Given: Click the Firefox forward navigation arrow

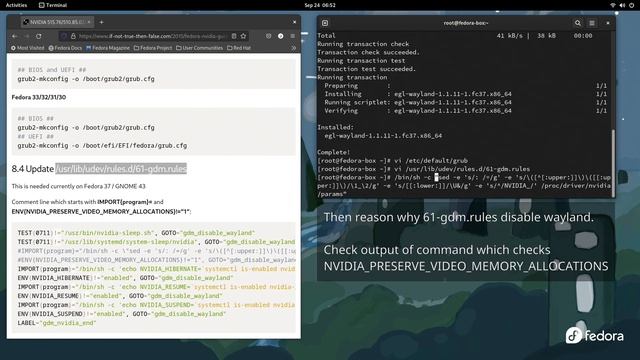Looking at the screenshot, I should coord(27,36).
